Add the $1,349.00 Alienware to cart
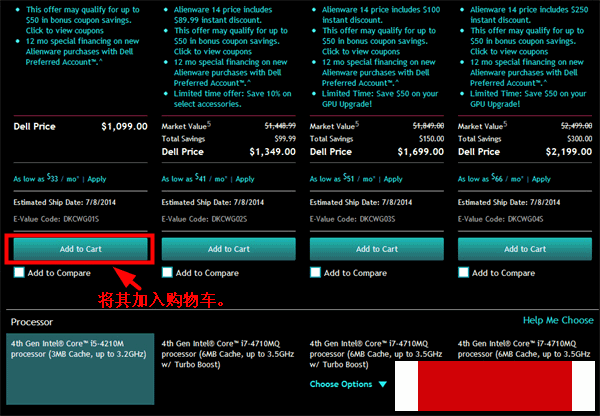Image resolution: width=600 pixels, height=416 pixels. [228, 249]
